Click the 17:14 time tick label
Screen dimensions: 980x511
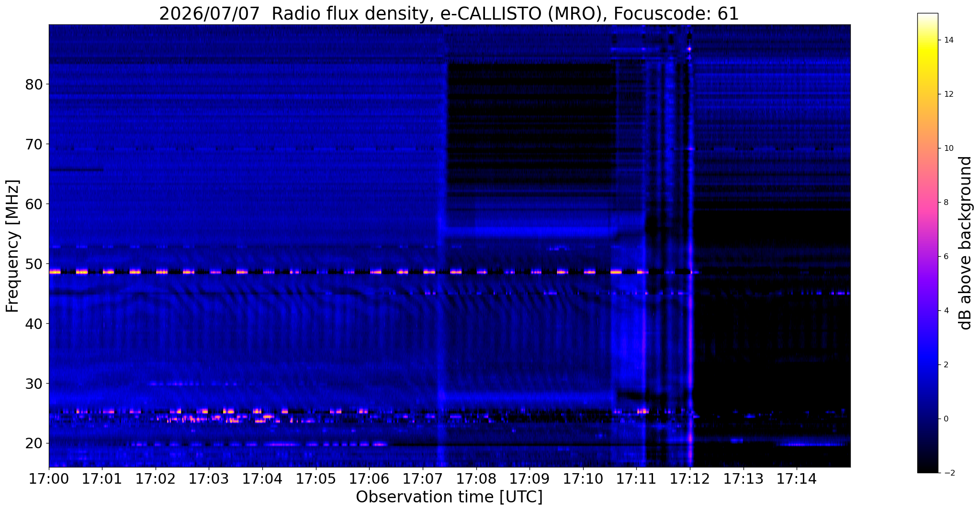click(x=797, y=479)
